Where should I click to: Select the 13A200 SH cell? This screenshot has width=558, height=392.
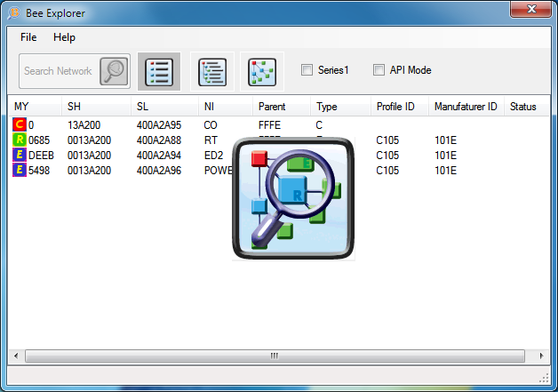(84, 125)
